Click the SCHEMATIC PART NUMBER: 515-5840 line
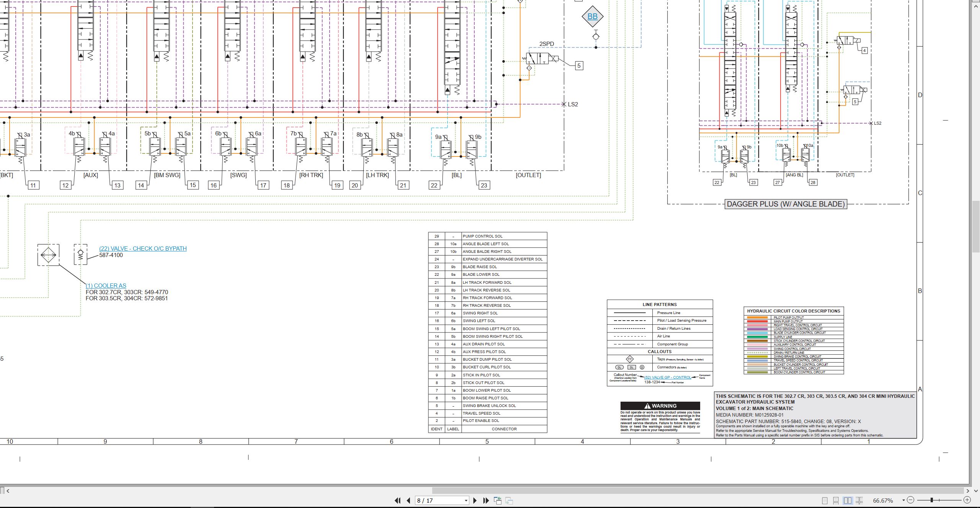Viewport: 980px width, 508px height. [x=788, y=421]
